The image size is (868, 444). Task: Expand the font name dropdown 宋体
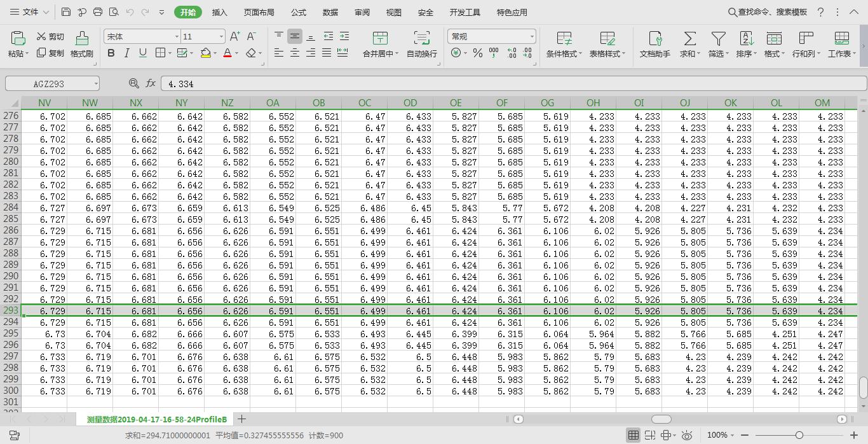click(177, 37)
